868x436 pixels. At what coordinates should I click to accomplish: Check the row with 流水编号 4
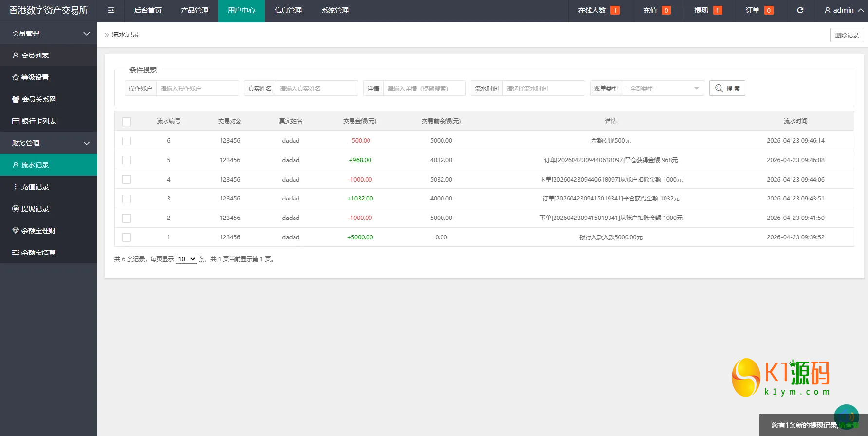tap(127, 180)
